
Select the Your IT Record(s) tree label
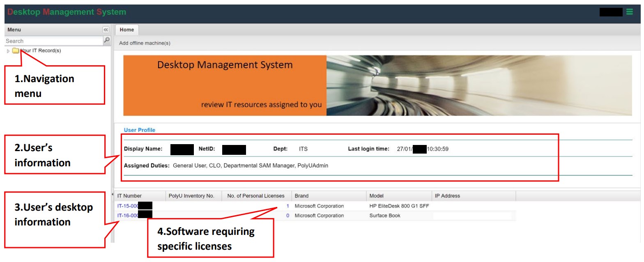point(42,51)
